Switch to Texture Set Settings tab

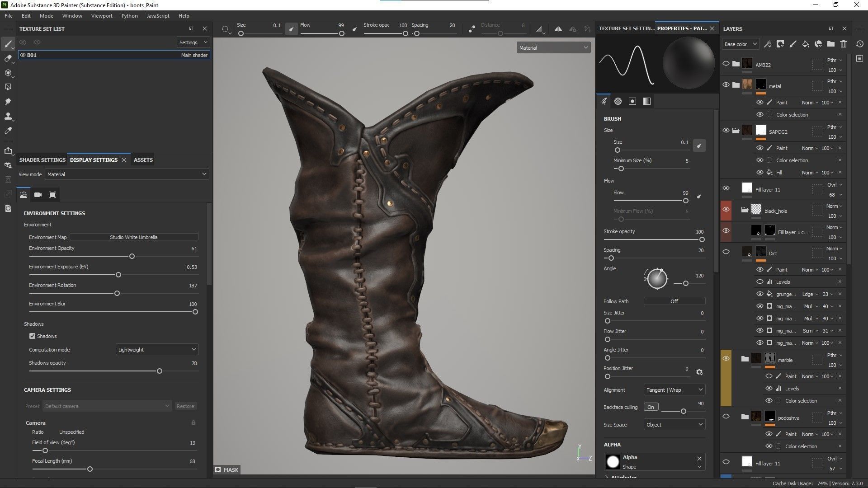tap(626, 28)
